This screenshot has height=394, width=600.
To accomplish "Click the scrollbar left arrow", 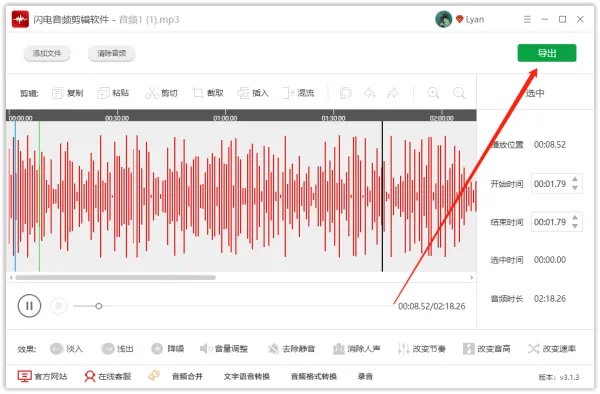I will click(11, 278).
